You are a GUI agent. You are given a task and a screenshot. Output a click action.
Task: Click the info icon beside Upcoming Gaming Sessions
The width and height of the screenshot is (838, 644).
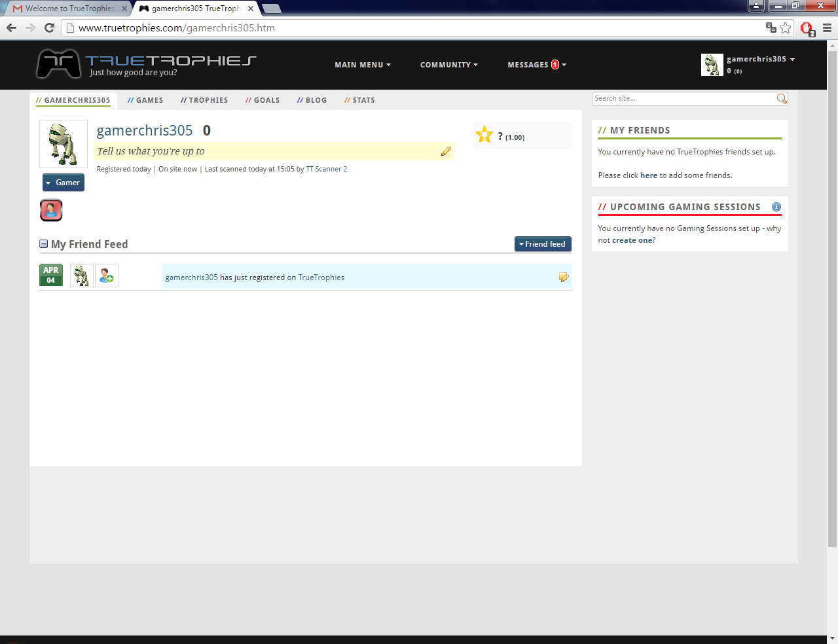pyautogui.click(x=776, y=207)
